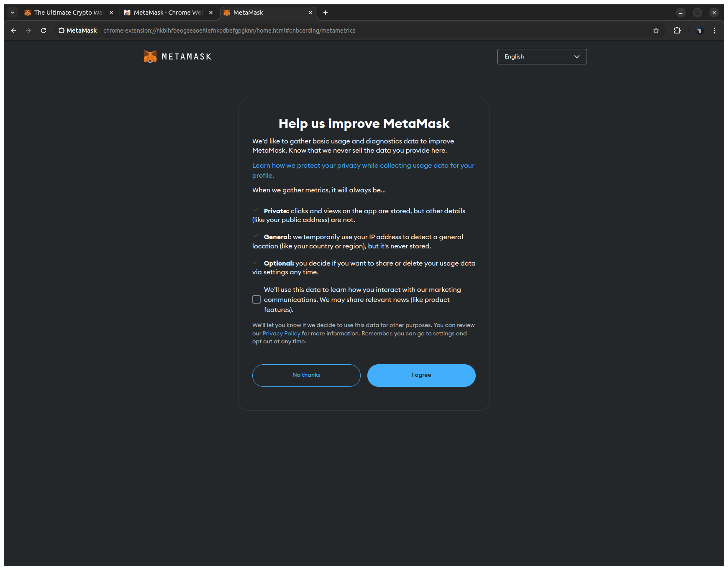The image size is (728, 570).
Task: Tick the marketing communications checkbox
Action: pyautogui.click(x=256, y=299)
